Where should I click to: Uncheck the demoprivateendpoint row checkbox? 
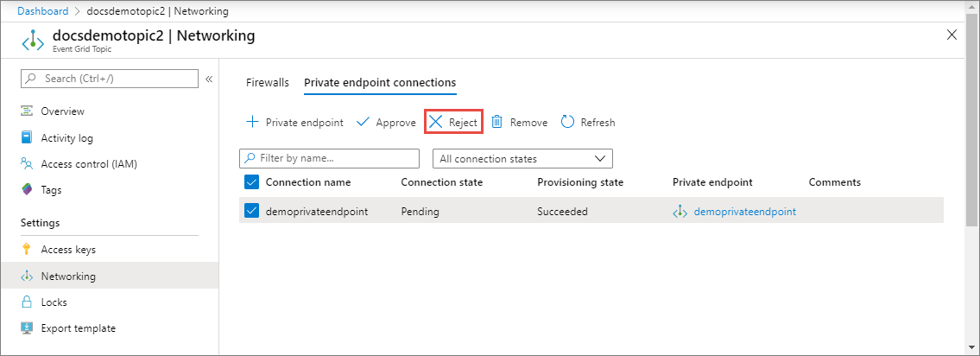252,211
